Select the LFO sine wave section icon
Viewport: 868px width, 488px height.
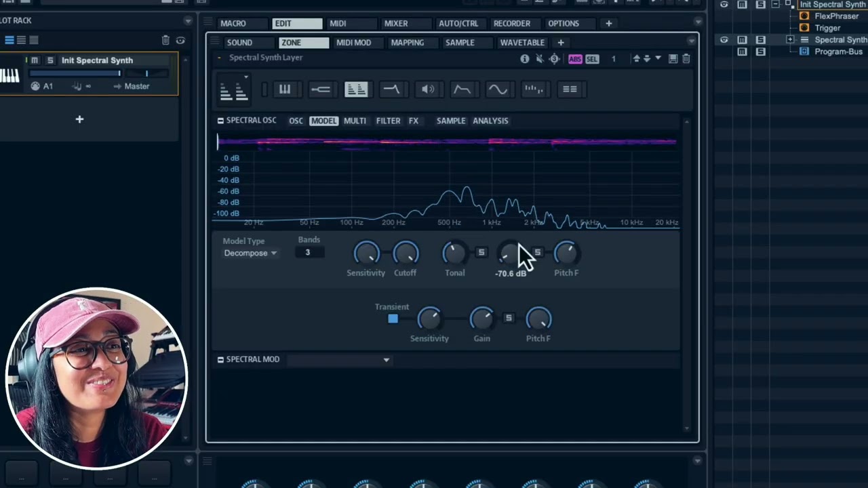pyautogui.click(x=498, y=89)
